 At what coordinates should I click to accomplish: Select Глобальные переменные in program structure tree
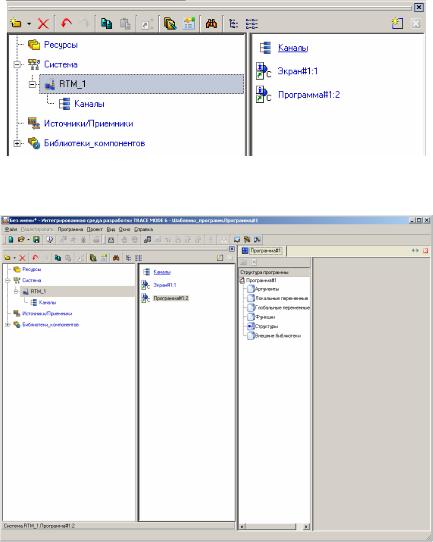pos(282,308)
